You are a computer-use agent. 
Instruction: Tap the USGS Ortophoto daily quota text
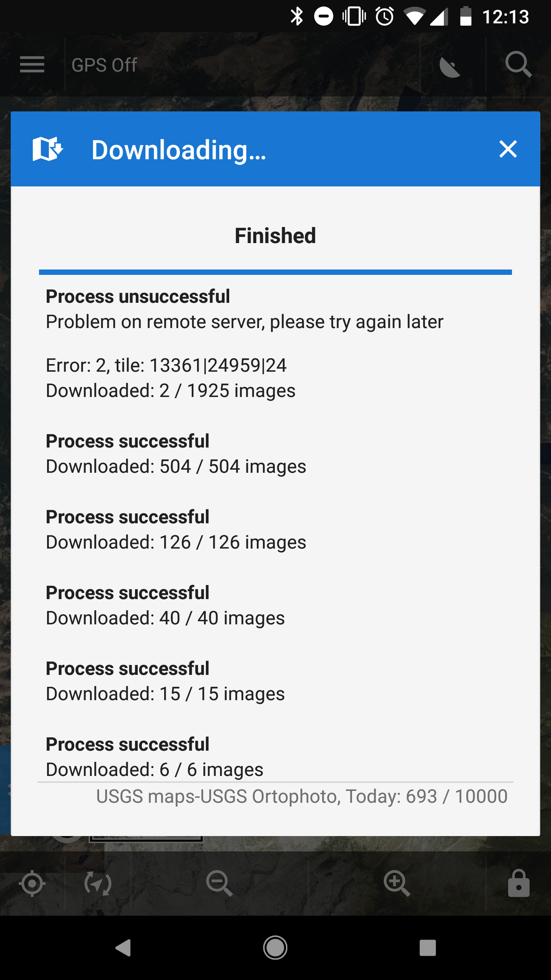[x=302, y=797]
